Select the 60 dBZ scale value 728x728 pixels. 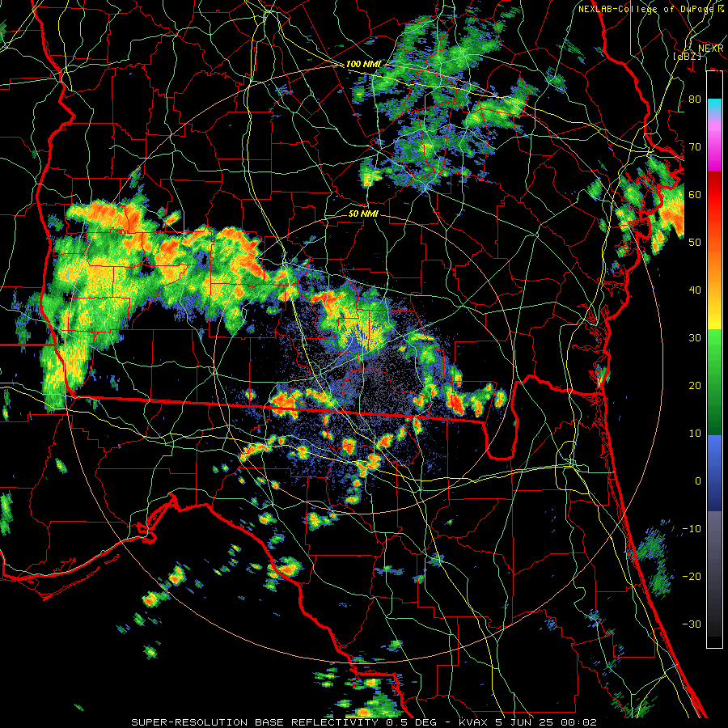[695, 194]
